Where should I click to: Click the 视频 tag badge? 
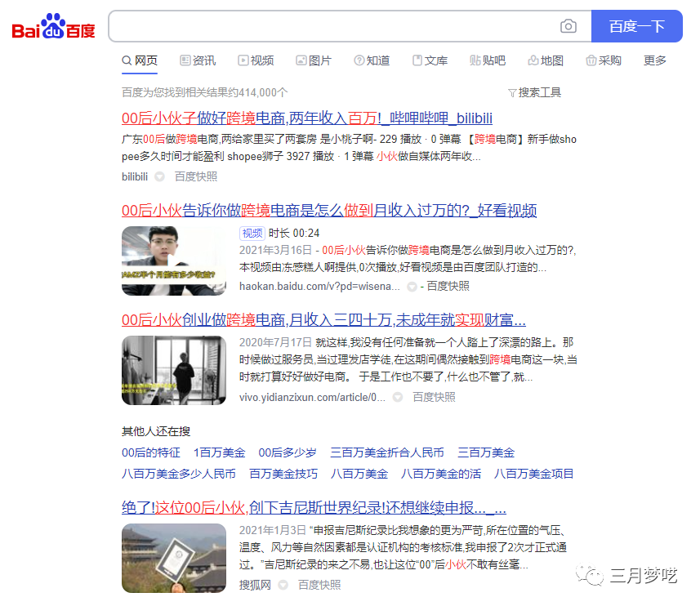point(252,233)
